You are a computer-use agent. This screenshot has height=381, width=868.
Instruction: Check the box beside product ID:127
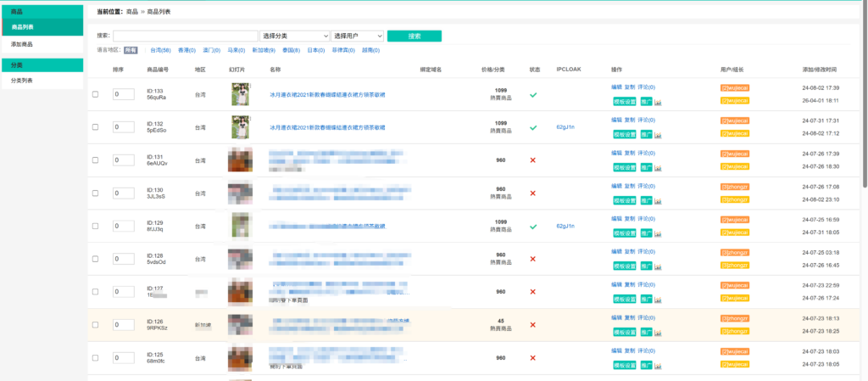click(x=95, y=292)
